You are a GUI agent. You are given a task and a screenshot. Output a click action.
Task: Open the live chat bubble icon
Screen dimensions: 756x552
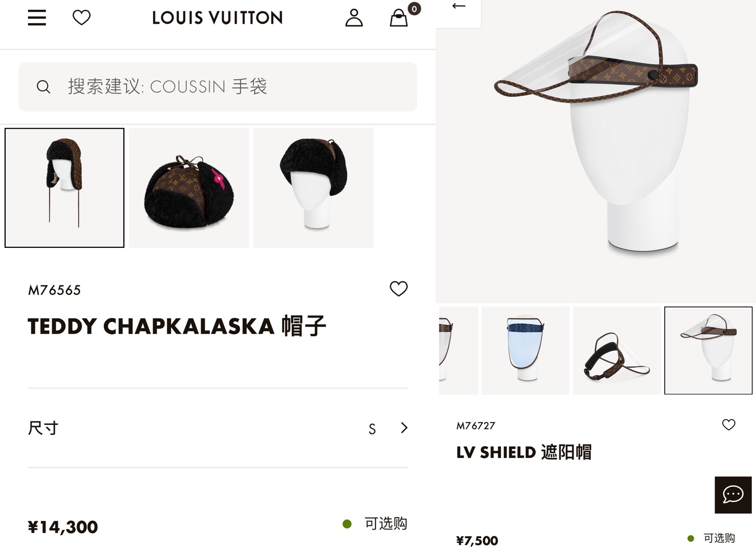(x=733, y=495)
